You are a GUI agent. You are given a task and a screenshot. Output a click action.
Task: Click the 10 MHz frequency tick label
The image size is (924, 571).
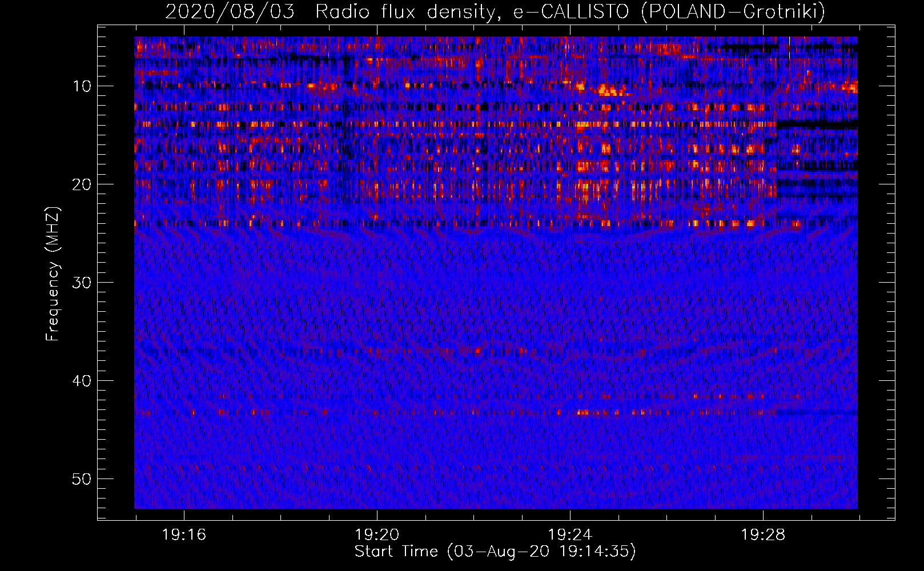click(82, 86)
